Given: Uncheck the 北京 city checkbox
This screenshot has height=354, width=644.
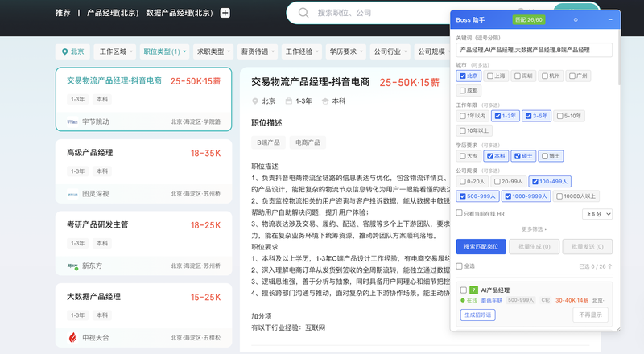Looking at the screenshot, I should pos(463,76).
